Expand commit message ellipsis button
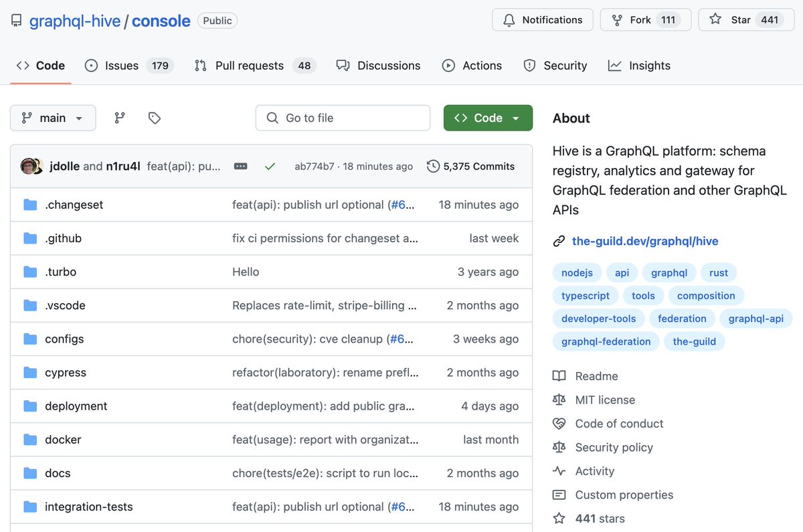The image size is (803, 532). [x=241, y=166]
